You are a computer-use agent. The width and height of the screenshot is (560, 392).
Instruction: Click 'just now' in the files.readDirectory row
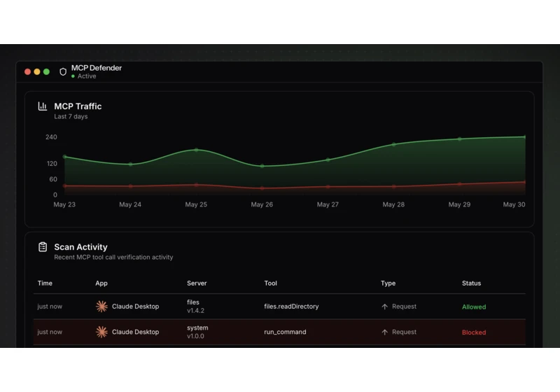click(x=50, y=307)
